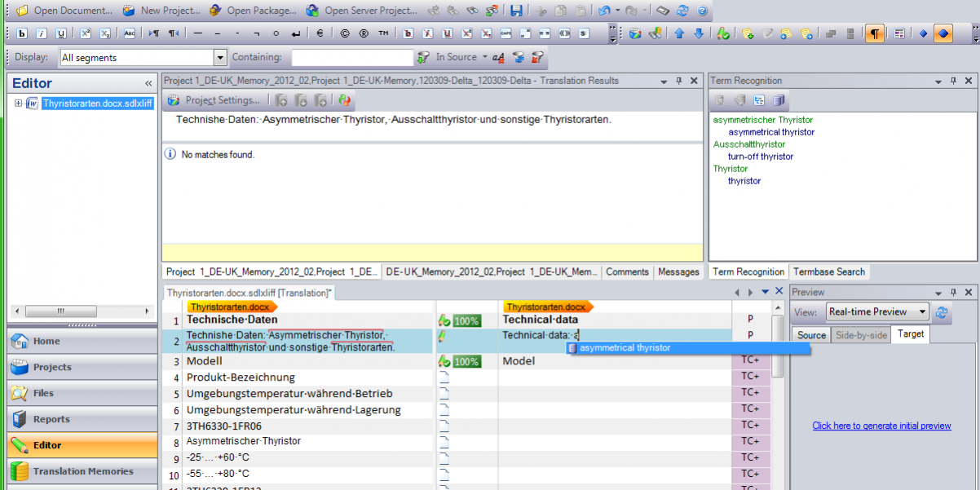Click the Help question mark icon
The image size is (980, 490).
pyautogui.click(x=702, y=11)
